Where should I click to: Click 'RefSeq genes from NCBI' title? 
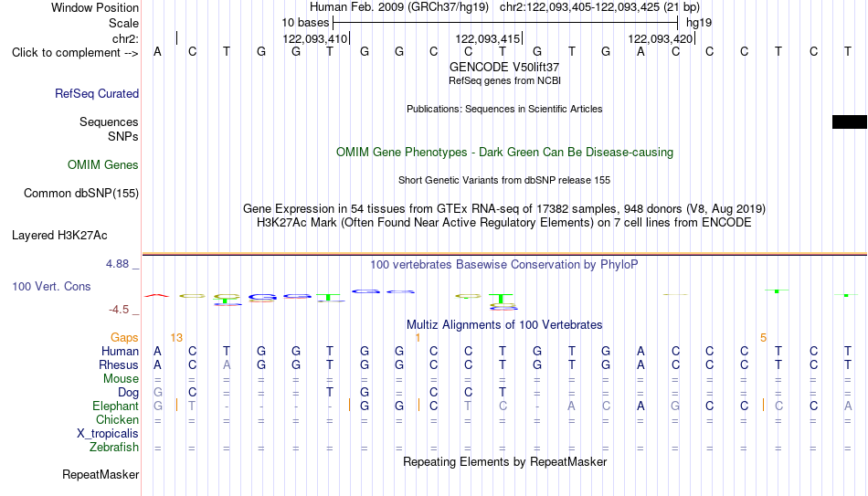click(504, 80)
